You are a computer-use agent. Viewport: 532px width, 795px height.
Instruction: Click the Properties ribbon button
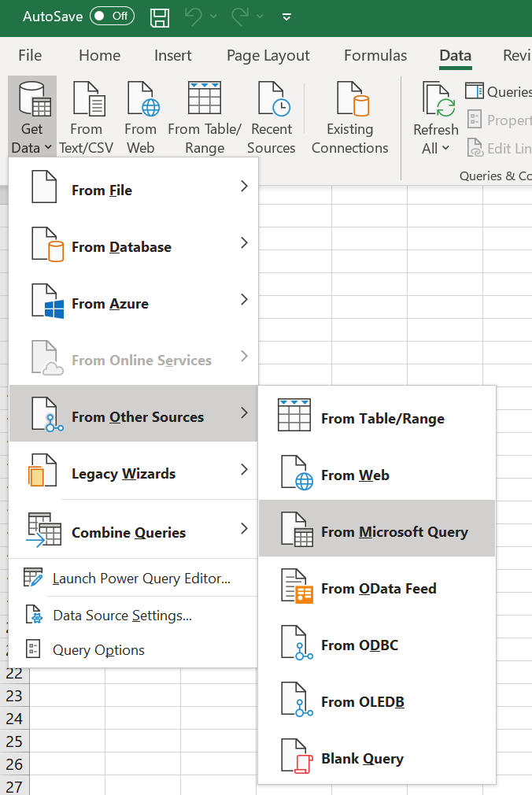click(499, 120)
